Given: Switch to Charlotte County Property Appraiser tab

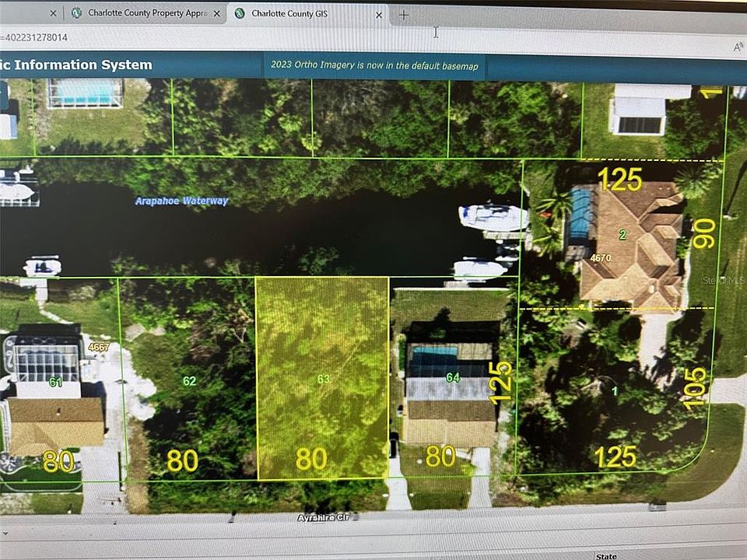Looking at the screenshot, I should pyautogui.click(x=146, y=13).
